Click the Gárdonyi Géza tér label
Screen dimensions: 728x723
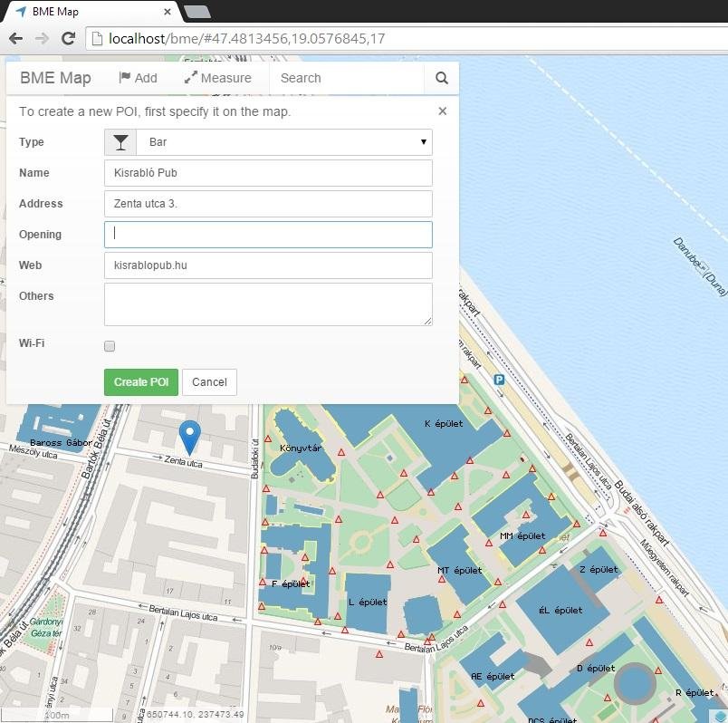coord(46,627)
